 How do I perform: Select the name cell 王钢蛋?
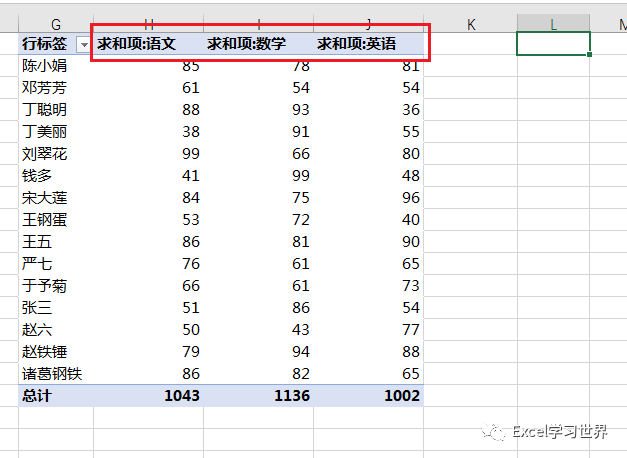[x=56, y=220]
